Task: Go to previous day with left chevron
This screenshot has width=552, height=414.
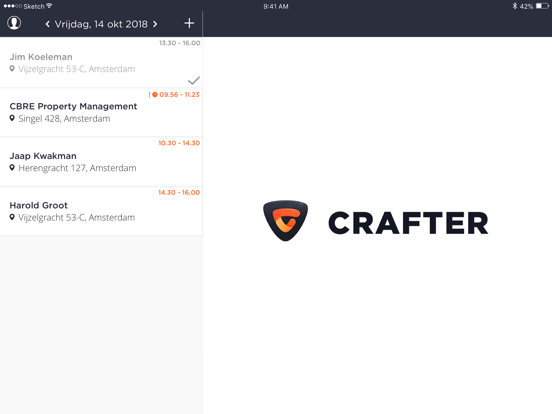Action: pyautogui.click(x=48, y=24)
